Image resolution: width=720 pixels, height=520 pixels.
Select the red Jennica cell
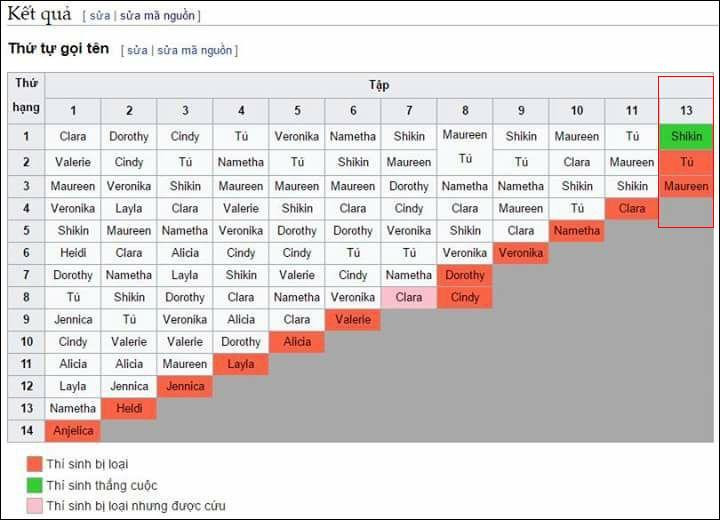tap(185, 386)
